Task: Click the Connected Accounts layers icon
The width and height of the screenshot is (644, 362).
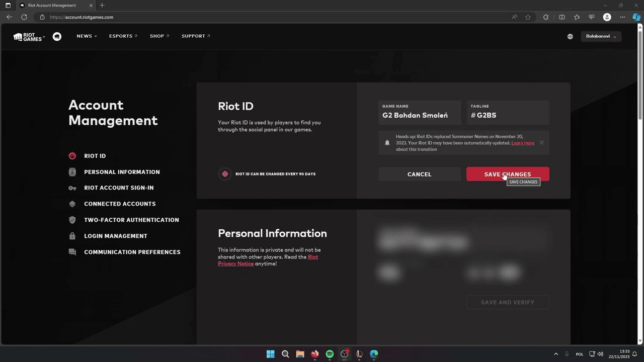Action: (x=72, y=204)
